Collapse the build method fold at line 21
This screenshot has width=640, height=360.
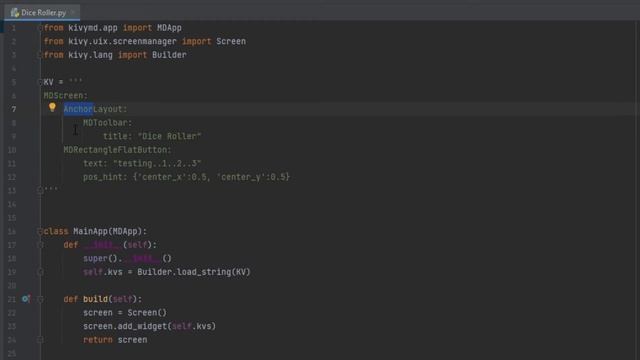40,299
